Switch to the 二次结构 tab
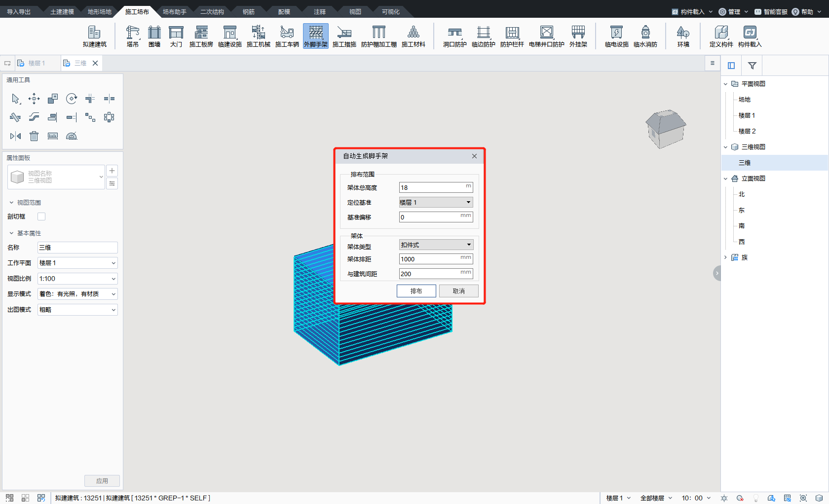 click(212, 12)
